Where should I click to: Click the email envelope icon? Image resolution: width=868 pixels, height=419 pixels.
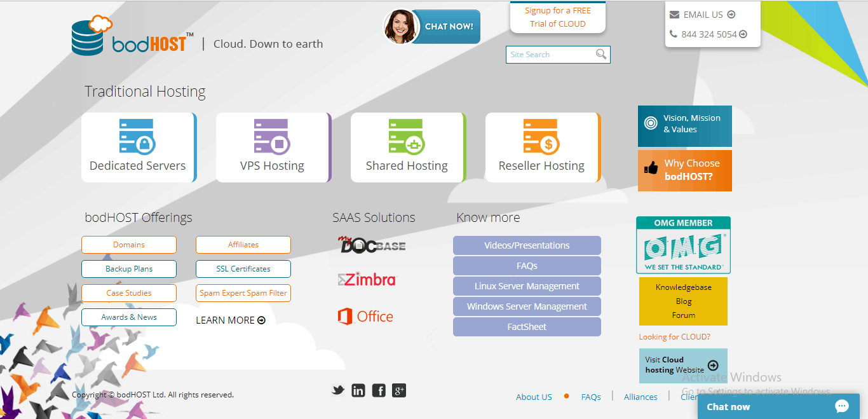(x=674, y=15)
